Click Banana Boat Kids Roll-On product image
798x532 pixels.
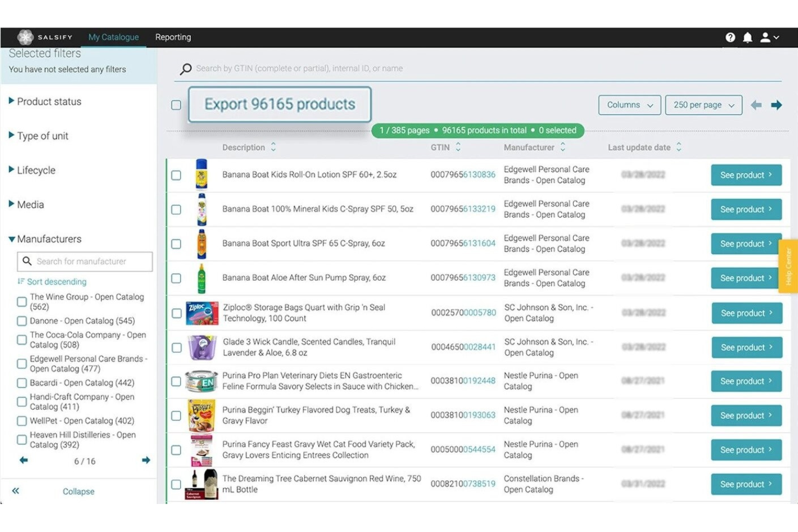202,175
